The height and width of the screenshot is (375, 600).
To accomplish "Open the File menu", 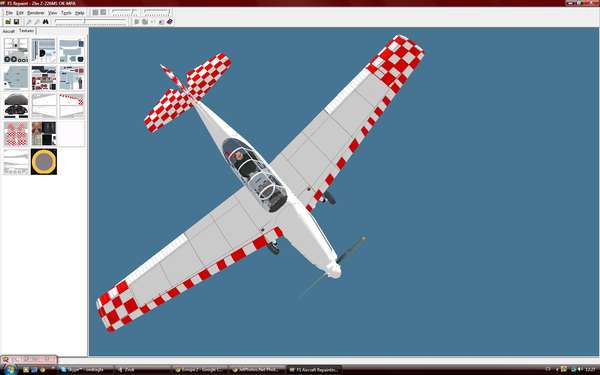I will [x=9, y=13].
